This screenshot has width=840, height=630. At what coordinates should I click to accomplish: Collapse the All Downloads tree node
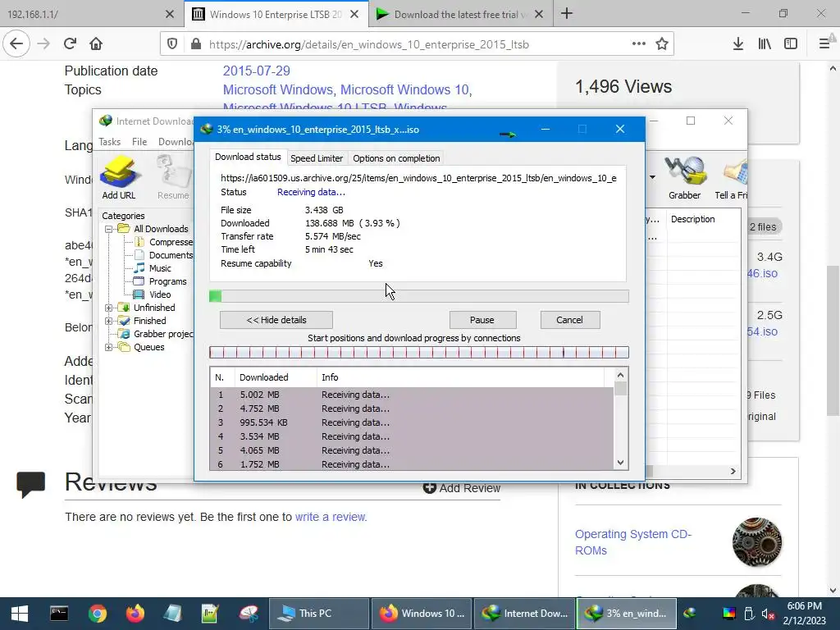pyautogui.click(x=109, y=229)
